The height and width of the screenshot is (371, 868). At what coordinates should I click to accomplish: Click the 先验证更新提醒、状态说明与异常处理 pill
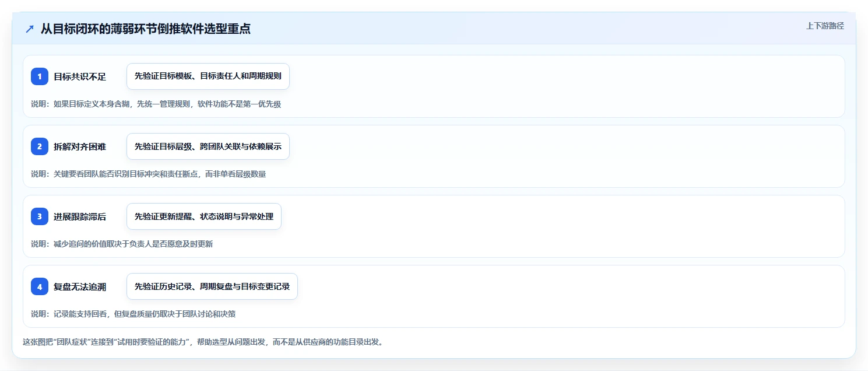(204, 216)
